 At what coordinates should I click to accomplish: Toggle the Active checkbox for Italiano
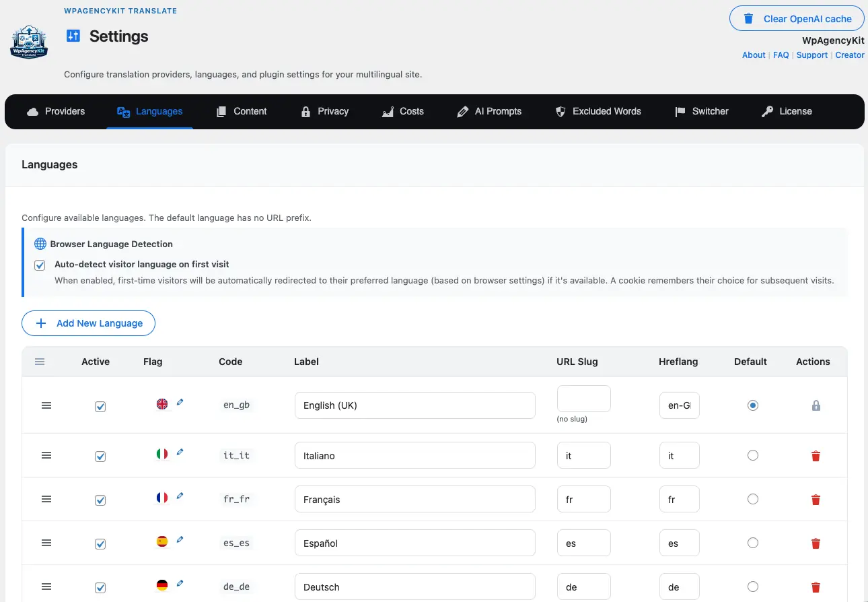pos(100,457)
